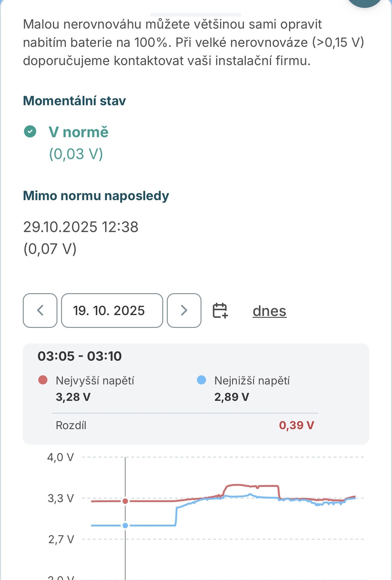392x580 pixels.
Task: Click the 29.10.2025 12:38 timestamp
Action: (81, 227)
